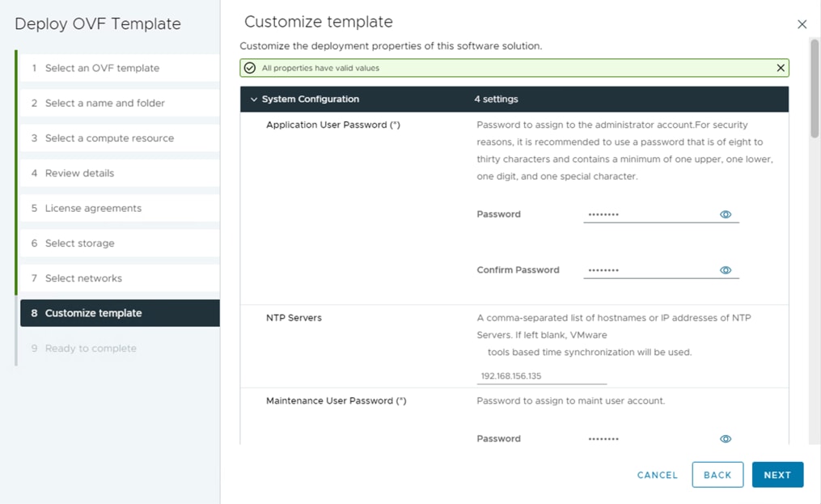This screenshot has height=504, width=821.
Task: Click the green checkmark success icon
Action: click(x=250, y=68)
